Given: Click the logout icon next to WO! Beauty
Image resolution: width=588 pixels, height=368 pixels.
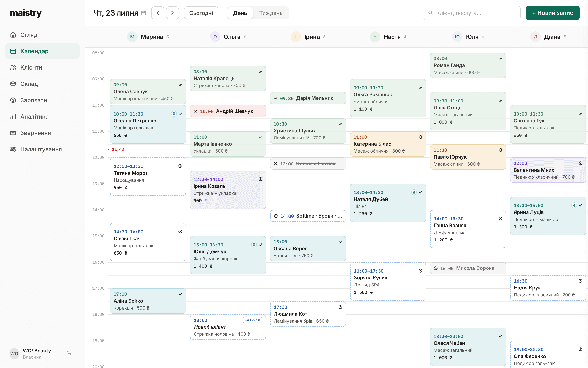Looking at the screenshot, I should pyautogui.click(x=69, y=354).
